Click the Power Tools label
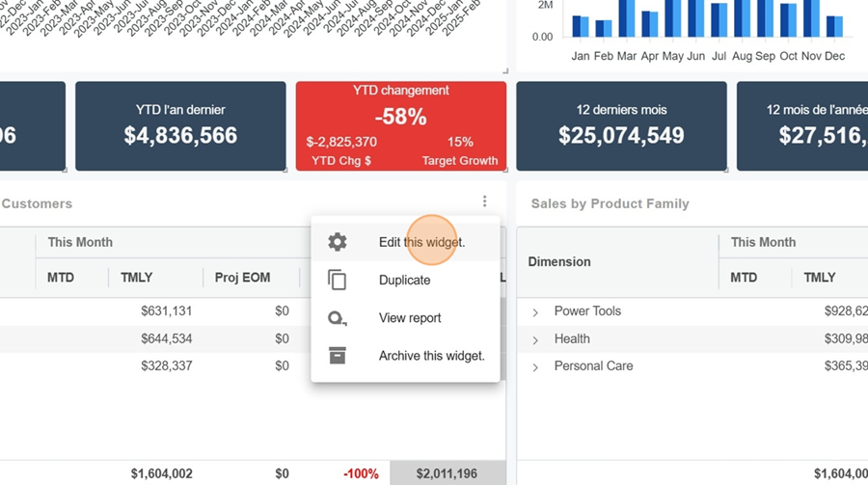The image size is (868, 485). click(587, 310)
